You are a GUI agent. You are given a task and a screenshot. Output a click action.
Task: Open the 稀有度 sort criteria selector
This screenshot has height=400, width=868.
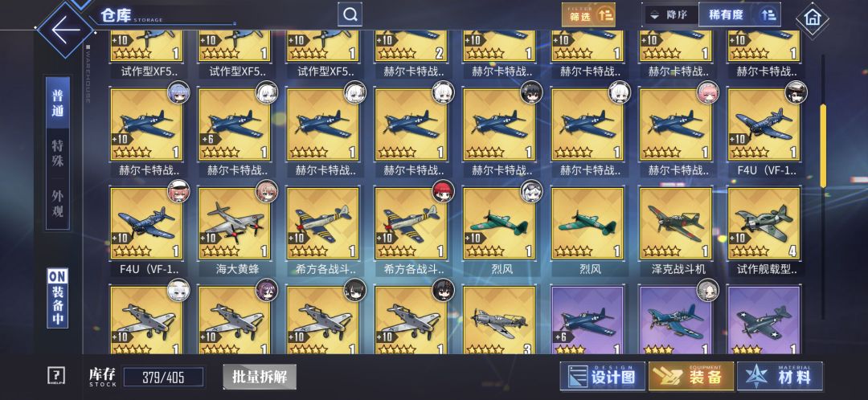(x=739, y=15)
